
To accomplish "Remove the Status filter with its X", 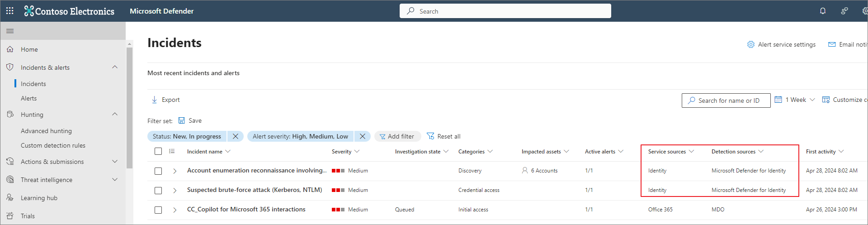I will pos(236,136).
